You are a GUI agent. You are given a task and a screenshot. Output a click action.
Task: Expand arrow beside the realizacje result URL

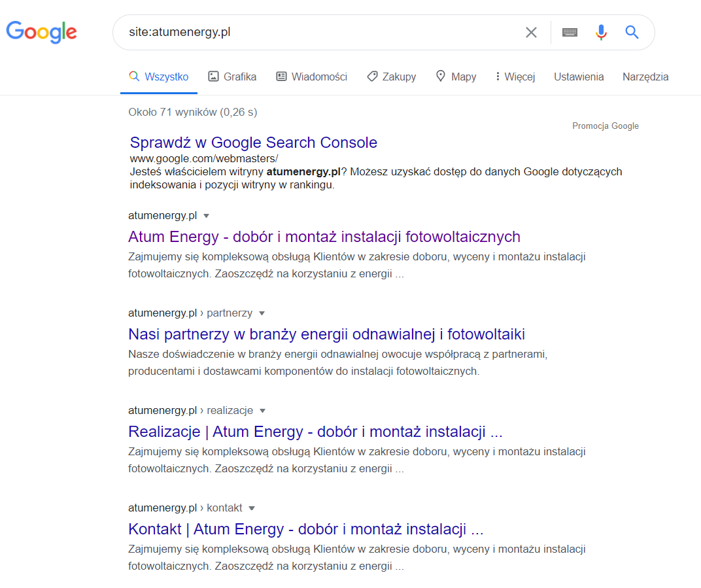(263, 411)
